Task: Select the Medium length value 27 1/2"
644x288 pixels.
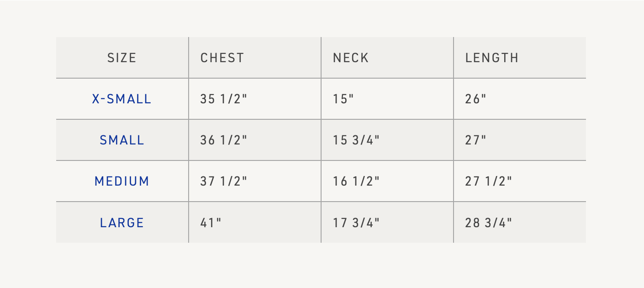Action: point(489,181)
